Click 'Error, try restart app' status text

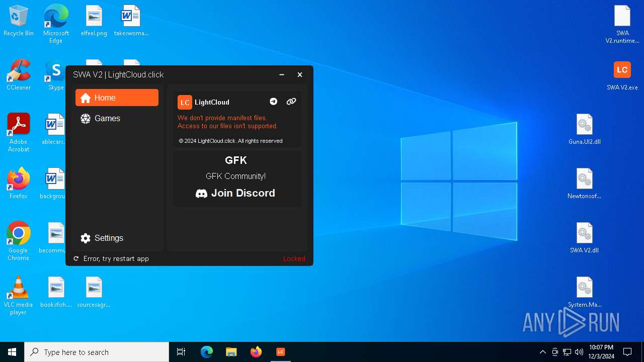[x=116, y=258]
